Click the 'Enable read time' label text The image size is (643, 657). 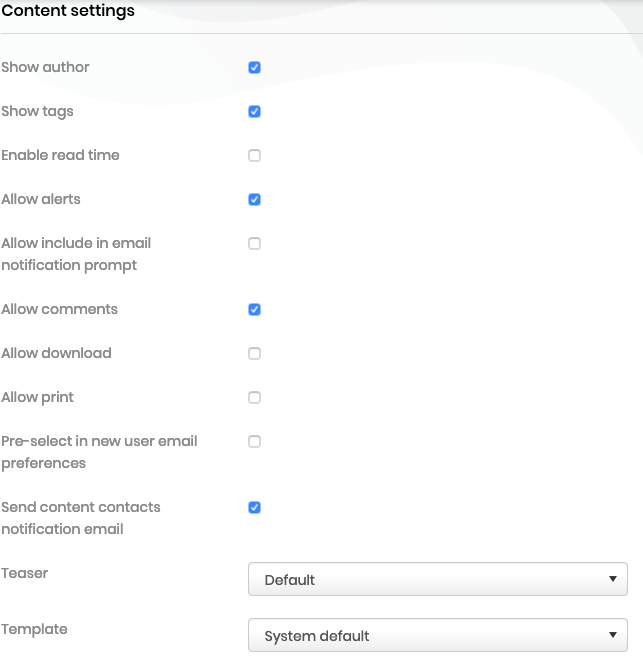(60, 156)
